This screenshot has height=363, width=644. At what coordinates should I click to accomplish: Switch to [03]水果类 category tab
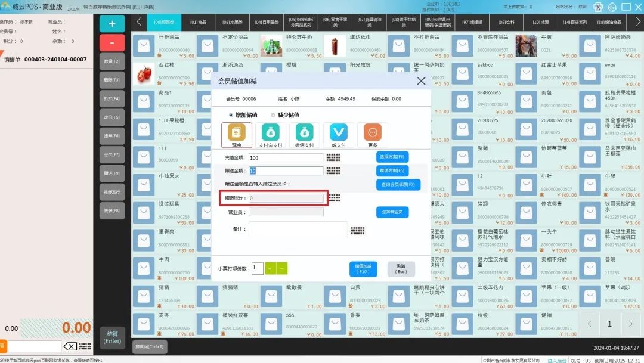[x=233, y=23]
